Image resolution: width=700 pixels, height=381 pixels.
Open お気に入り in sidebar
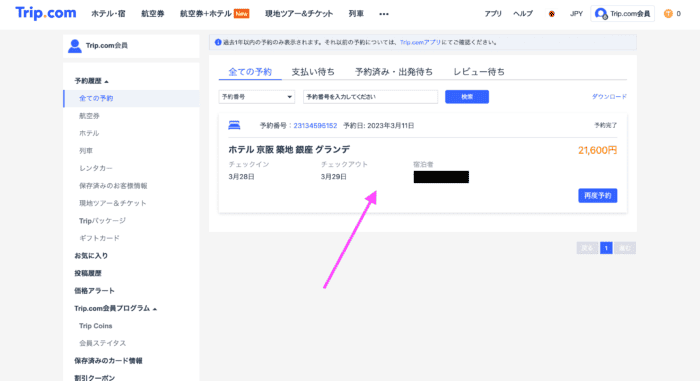[91, 255]
